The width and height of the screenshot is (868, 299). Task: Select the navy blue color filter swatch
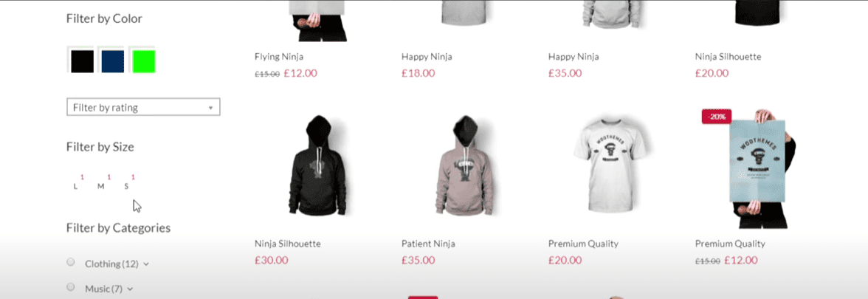coord(113,61)
